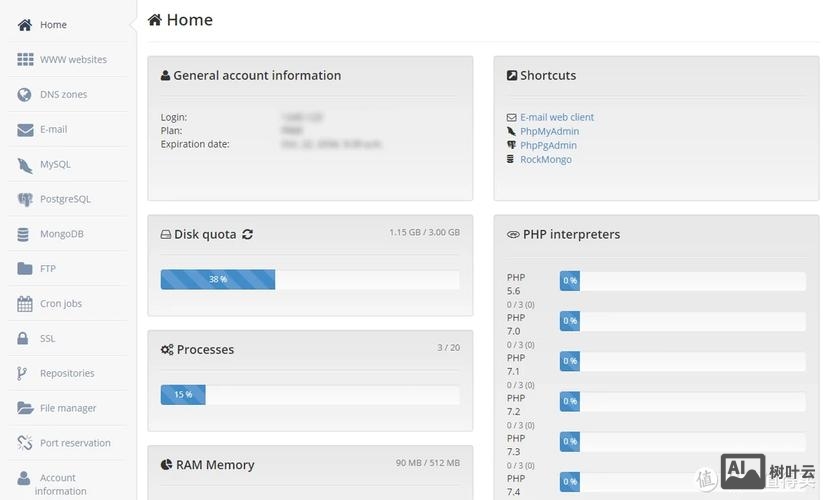
Task: Click the PostgreSQL elephant icon
Action: point(25,200)
